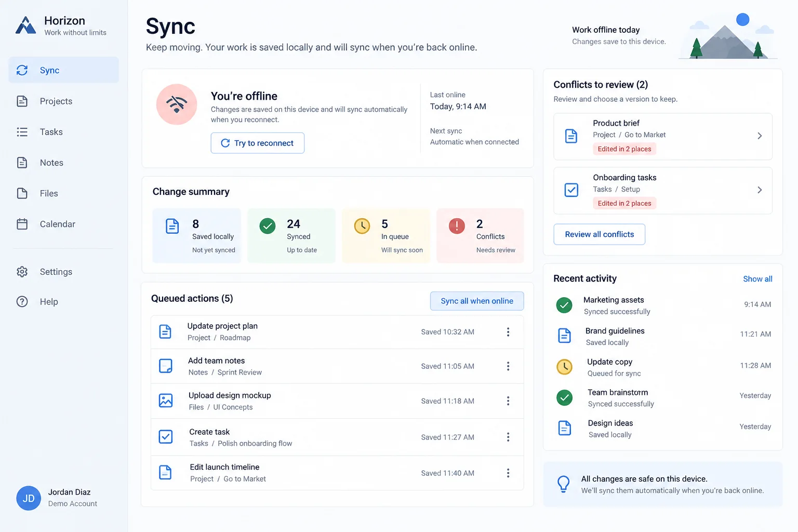This screenshot has width=798, height=532.
Task: Click the Horizon mountain logo icon
Action: click(25, 25)
